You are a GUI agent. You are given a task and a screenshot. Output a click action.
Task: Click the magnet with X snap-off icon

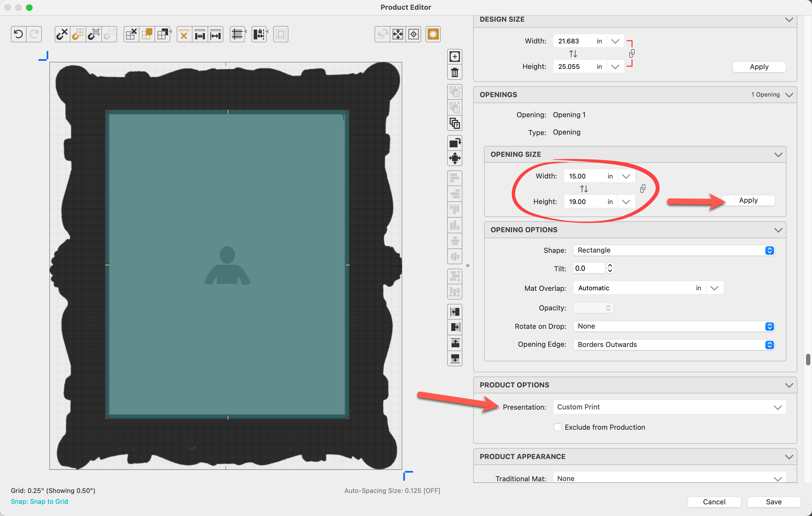[62, 34]
